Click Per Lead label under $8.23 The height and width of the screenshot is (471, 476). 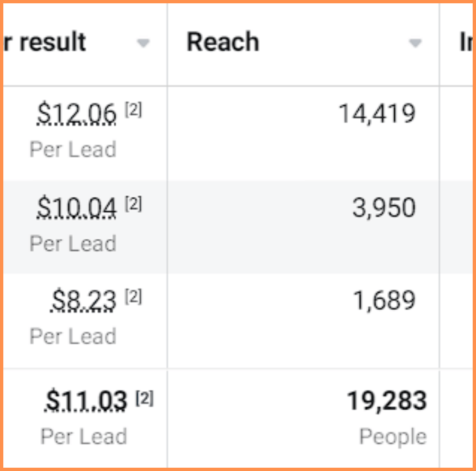tap(73, 336)
